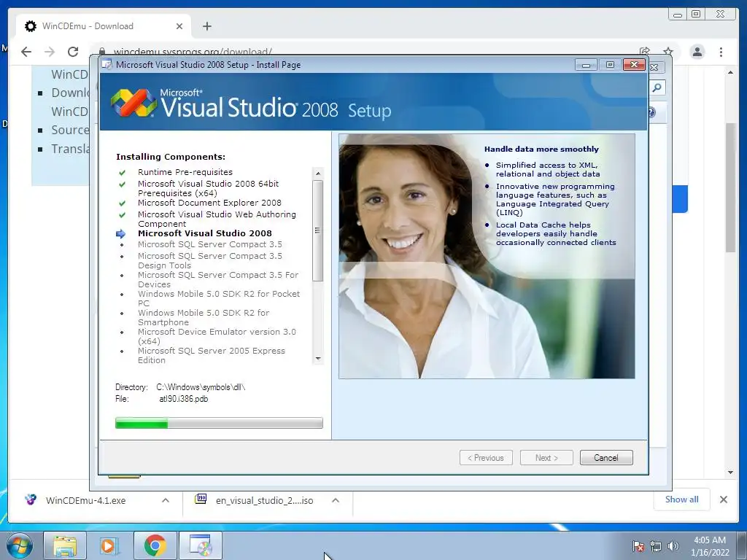Expand options for en_visual_studio ISO download

(336, 500)
